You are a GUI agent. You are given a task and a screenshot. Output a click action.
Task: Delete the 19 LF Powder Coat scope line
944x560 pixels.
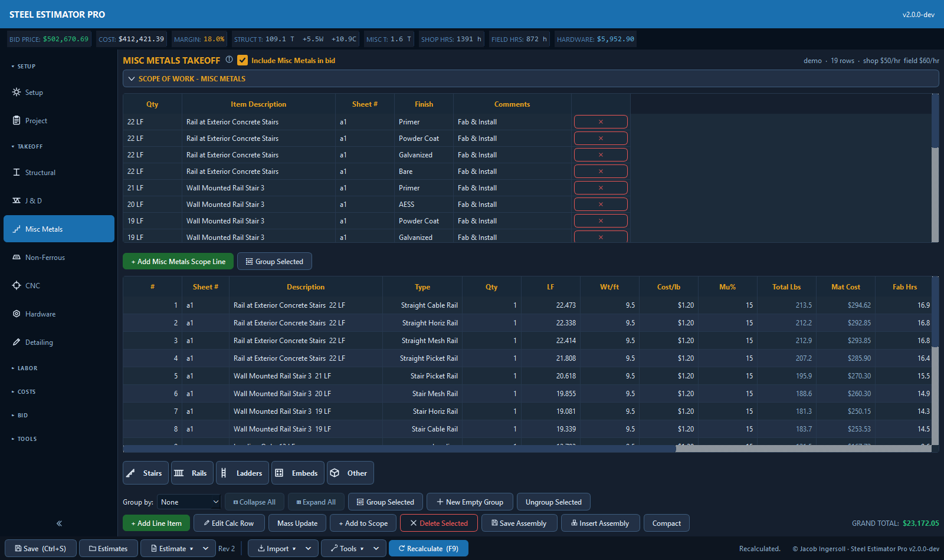tap(601, 221)
